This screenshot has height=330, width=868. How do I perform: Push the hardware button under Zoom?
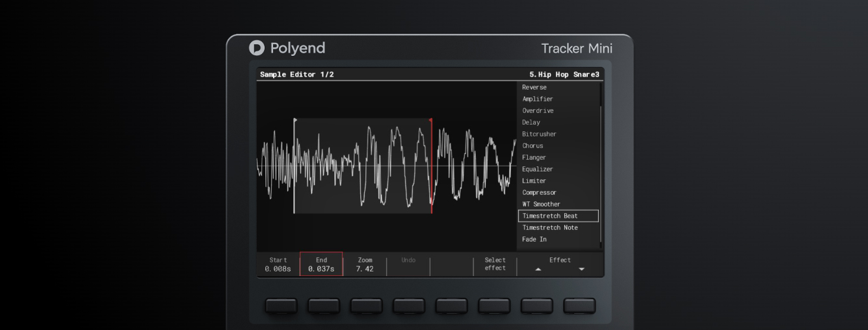[366, 305]
